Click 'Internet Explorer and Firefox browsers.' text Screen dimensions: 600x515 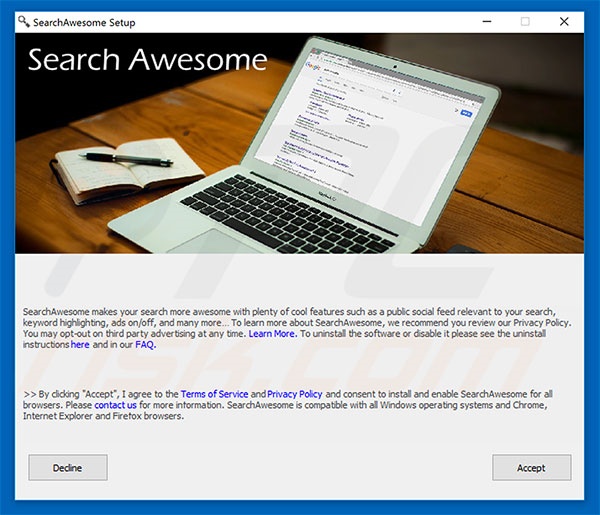(103, 416)
